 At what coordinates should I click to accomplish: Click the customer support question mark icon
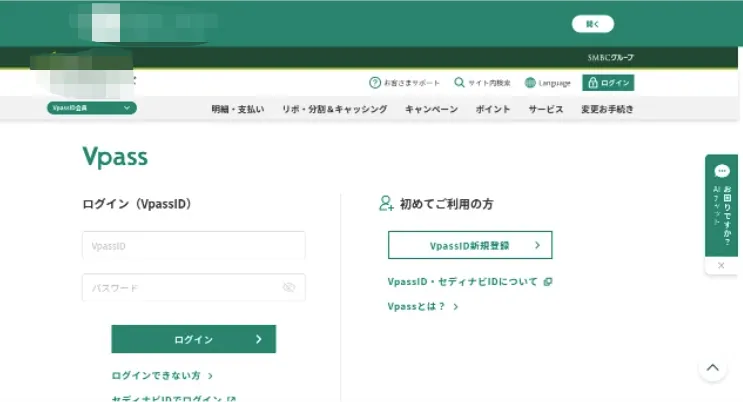pyautogui.click(x=375, y=83)
